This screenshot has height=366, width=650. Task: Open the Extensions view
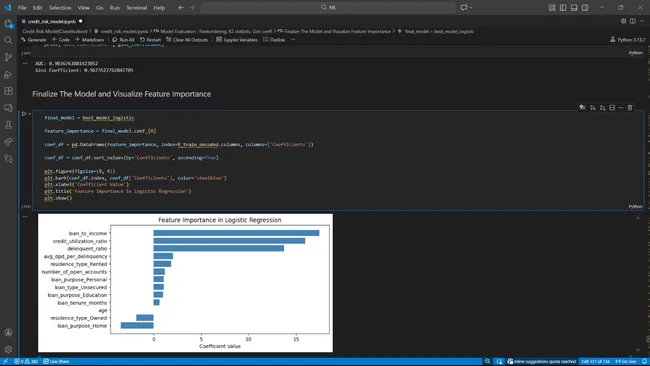[x=8, y=91]
